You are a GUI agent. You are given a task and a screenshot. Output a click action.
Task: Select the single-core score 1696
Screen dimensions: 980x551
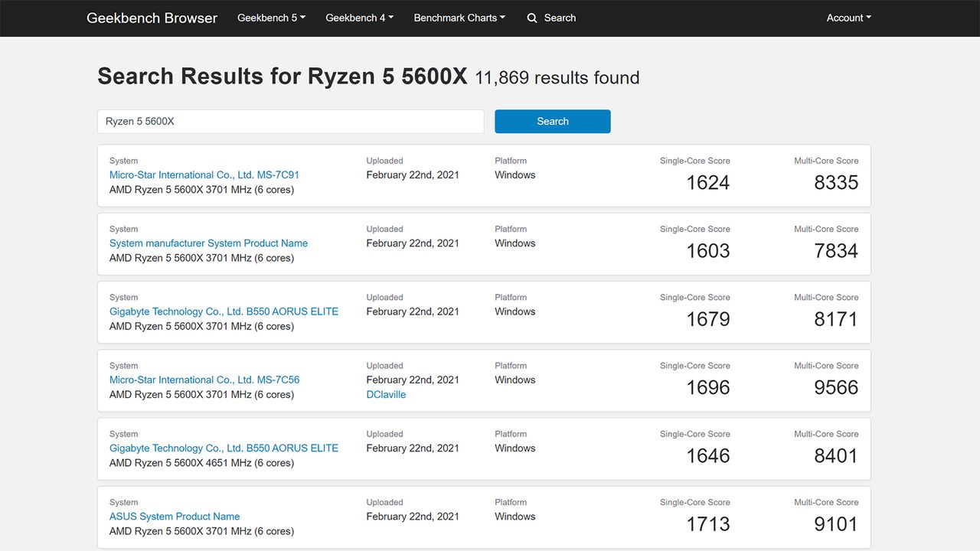(708, 387)
